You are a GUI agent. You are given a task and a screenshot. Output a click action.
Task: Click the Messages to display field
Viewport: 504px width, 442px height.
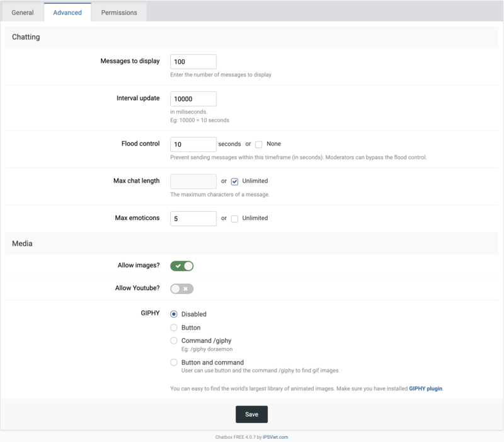pos(193,62)
